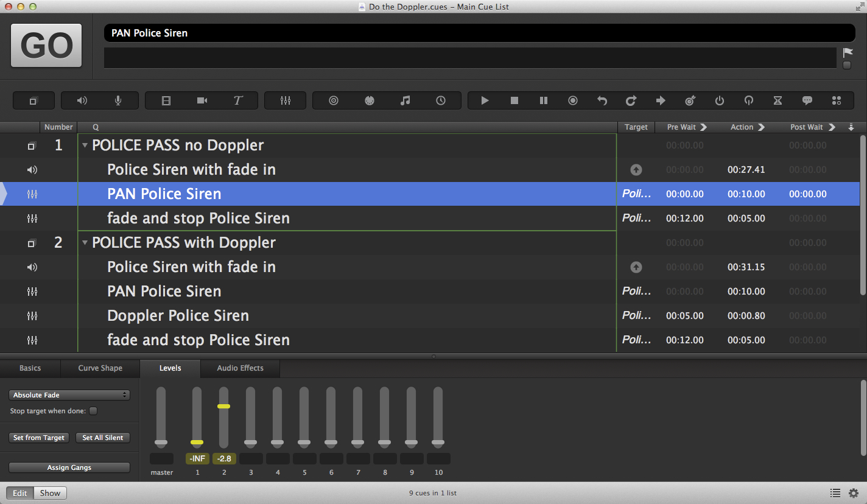Open workspace settings gear icon
Image resolution: width=867 pixels, height=504 pixels.
[x=854, y=493]
